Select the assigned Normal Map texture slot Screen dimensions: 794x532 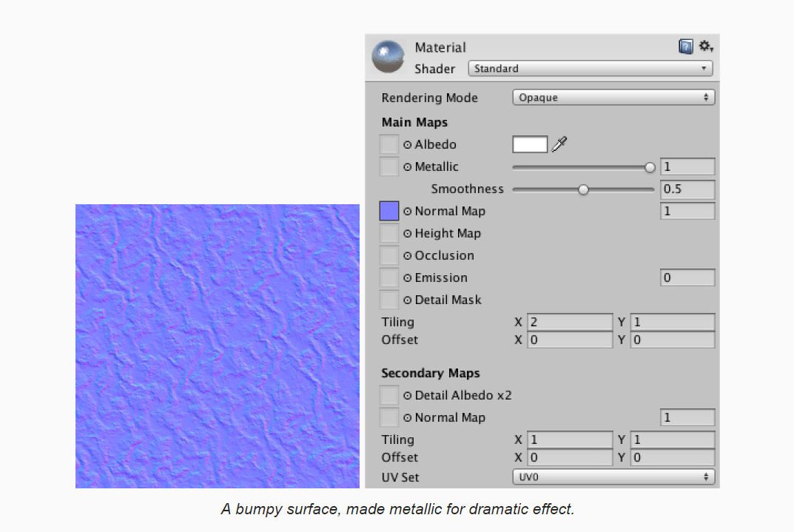coord(389,211)
